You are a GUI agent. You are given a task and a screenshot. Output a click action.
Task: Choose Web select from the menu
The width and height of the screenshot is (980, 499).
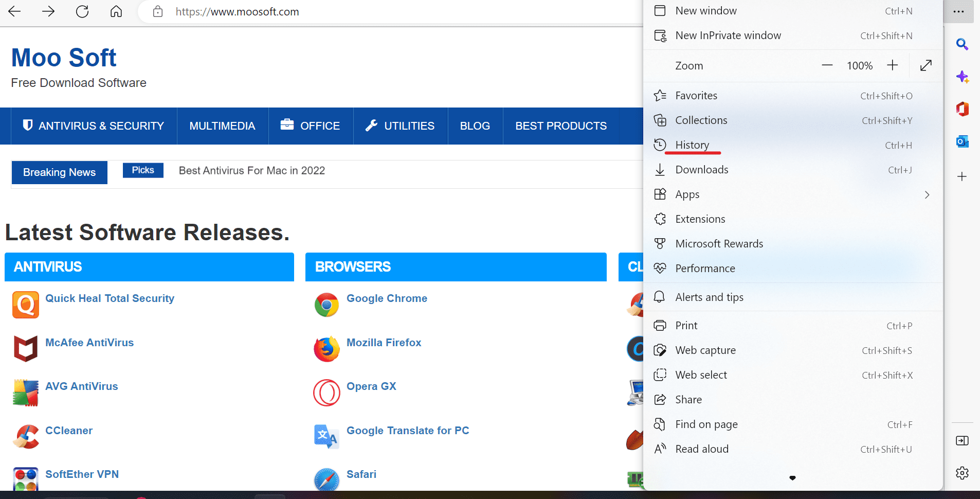tap(793, 375)
